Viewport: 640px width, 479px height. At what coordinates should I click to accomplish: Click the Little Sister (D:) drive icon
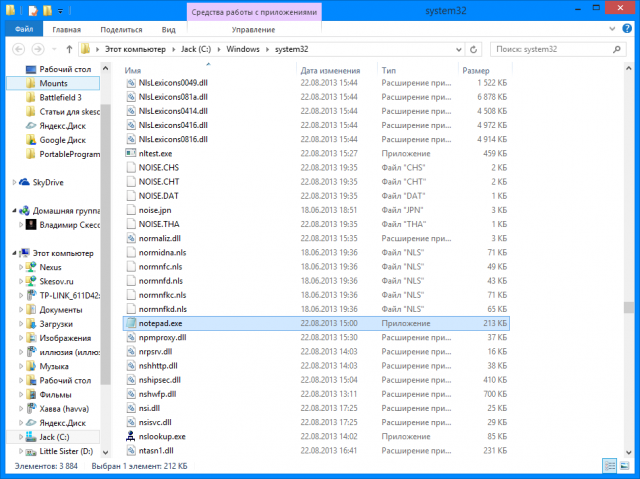click(x=31, y=451)
